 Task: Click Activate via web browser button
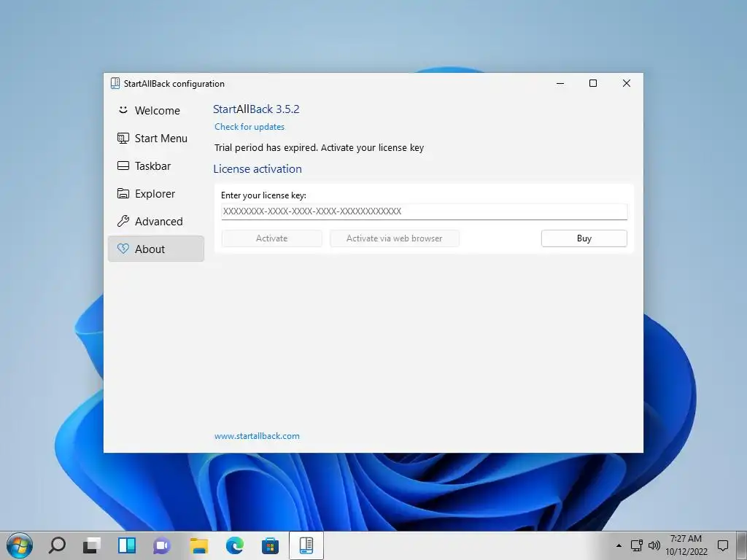[395, 238]
